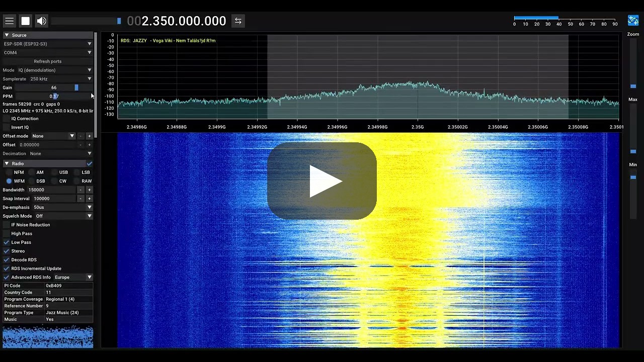Increase Offset with plus button
Image resolution: width=644 pixels, height=362 pixels.
coord(90,145)
